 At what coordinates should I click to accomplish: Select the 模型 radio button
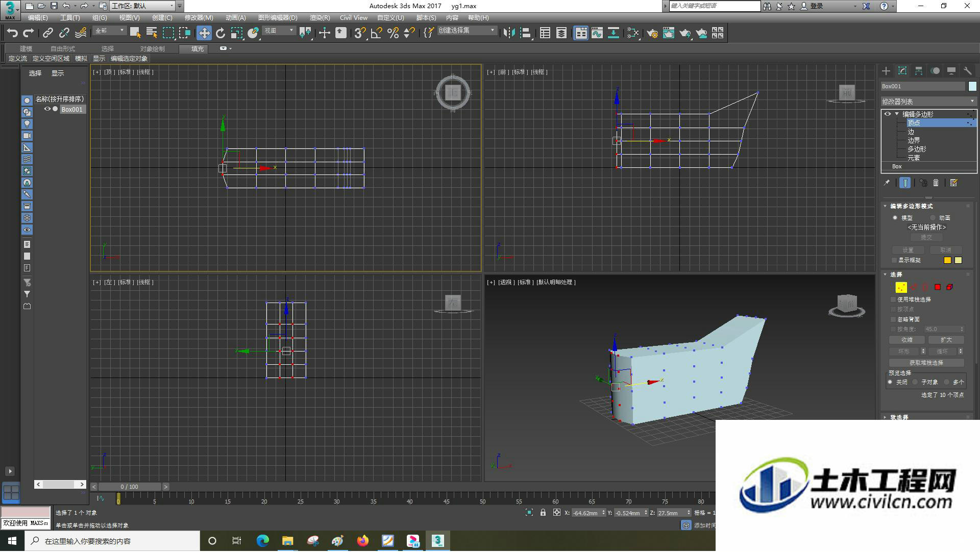pos(895,218)
